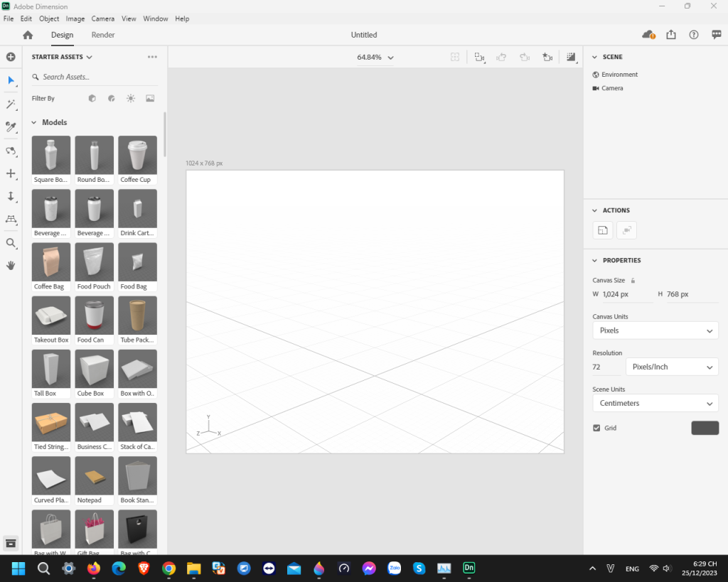Open the File menu
This screenshot has width=728, height=582.
9,18
